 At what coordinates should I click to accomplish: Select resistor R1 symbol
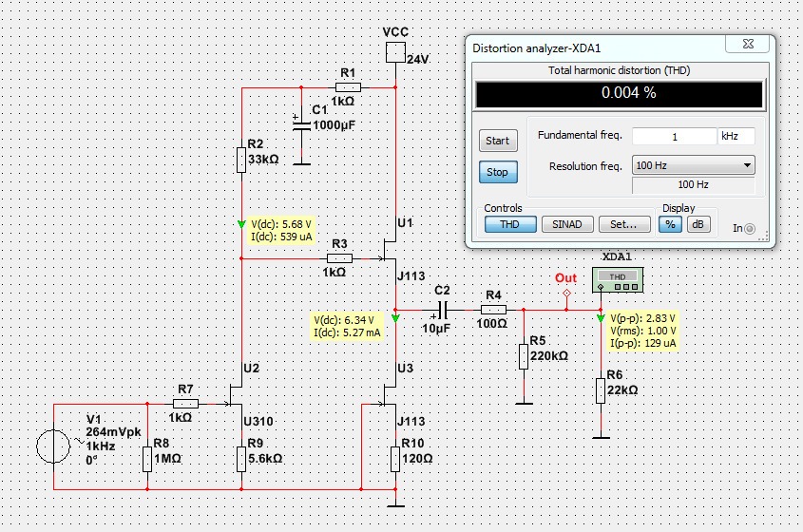[348, 87]
